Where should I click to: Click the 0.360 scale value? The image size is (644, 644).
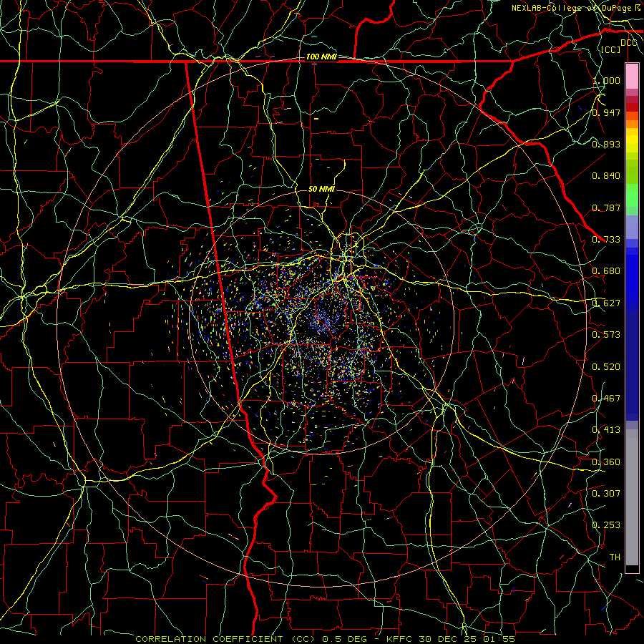606,462
